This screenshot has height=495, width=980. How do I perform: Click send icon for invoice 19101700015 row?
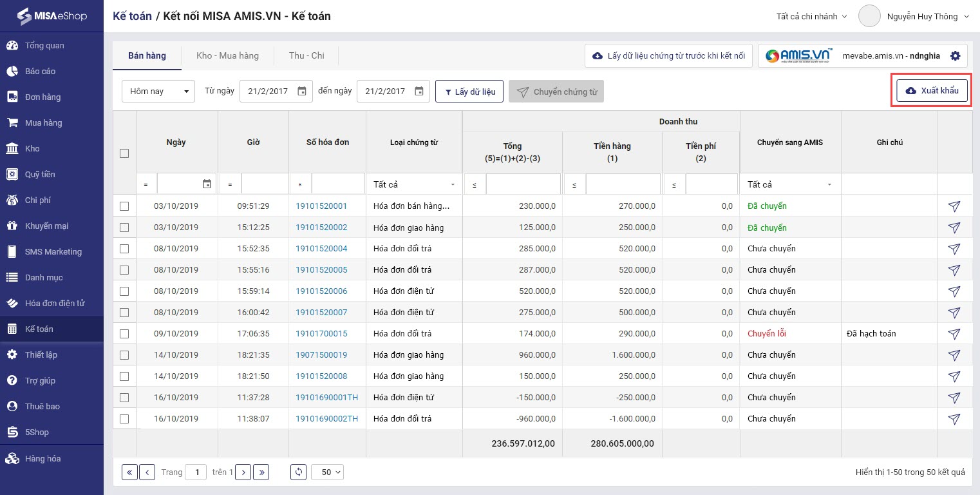point(954,334)
